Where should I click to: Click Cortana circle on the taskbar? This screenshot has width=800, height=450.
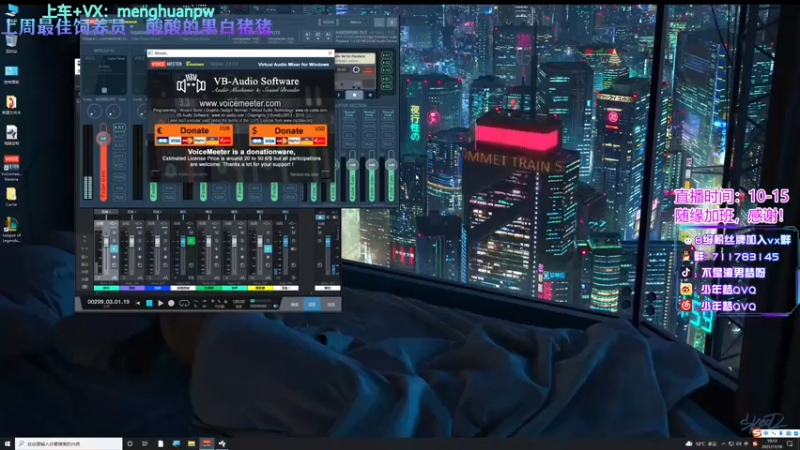(130, 444)
